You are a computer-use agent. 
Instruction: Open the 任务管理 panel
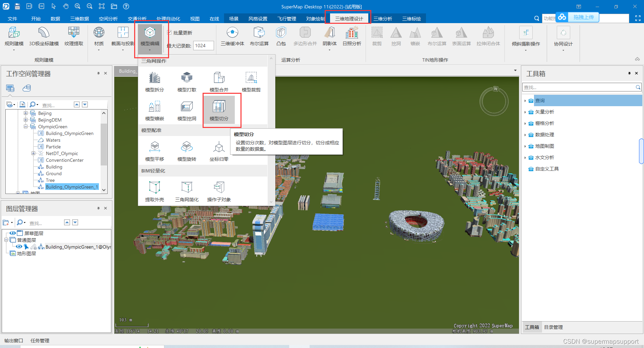pyautogui.click(x=40, y=341)
